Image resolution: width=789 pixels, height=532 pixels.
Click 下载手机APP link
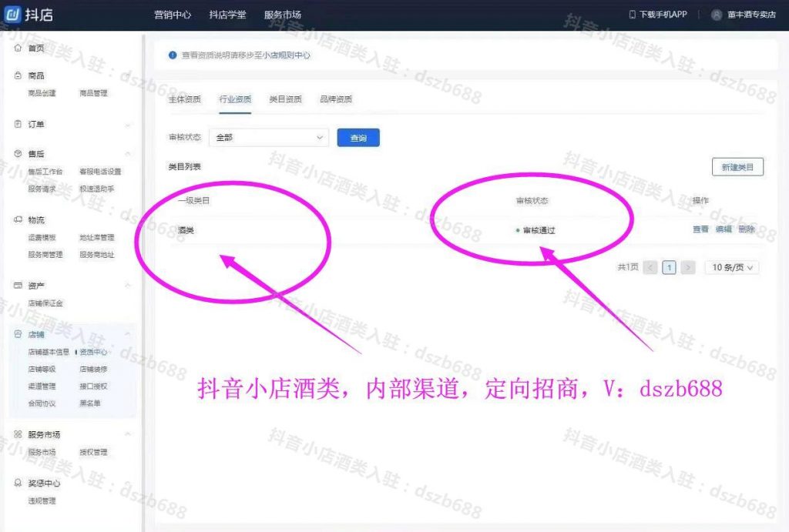[x=663, y=15]
